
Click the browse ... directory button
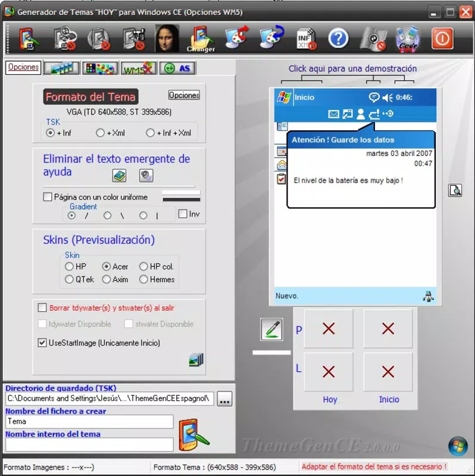(224, 399)
